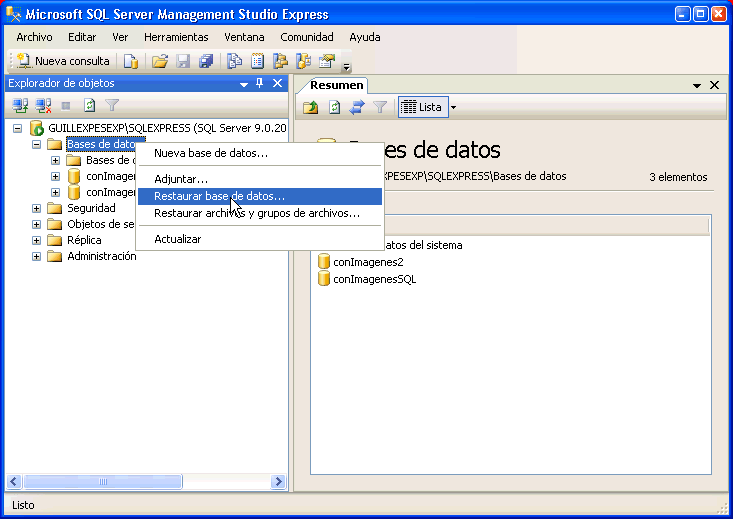Click the refresh icon in Resumen toolbar
This screenshot has height=519, width=733.
click(x=335, y=107)
